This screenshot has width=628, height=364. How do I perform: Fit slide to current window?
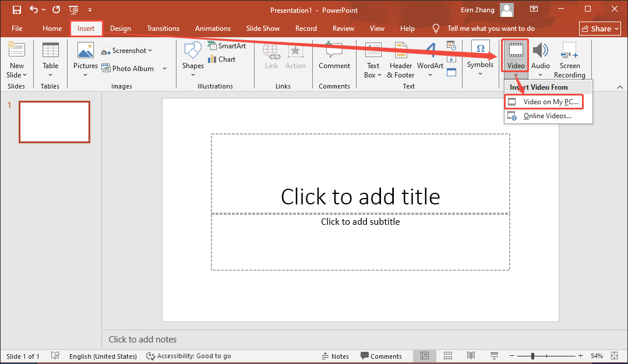(615, 356)
